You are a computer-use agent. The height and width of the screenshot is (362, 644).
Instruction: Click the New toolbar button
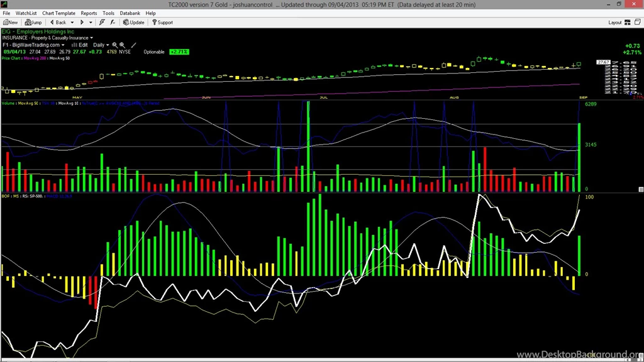pyautogui.click(x=10, y=22)
